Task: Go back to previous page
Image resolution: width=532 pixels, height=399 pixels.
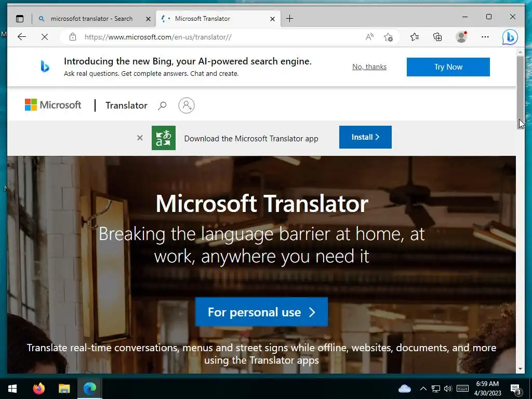Action: (x=22, y=37)
